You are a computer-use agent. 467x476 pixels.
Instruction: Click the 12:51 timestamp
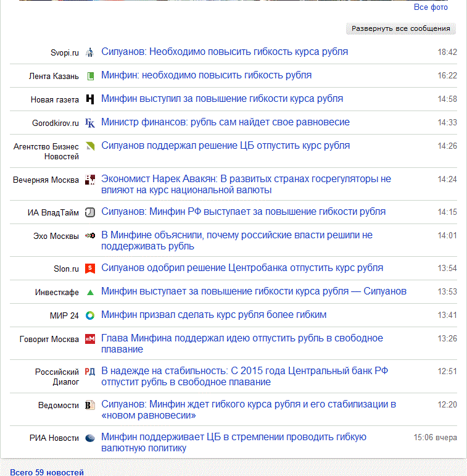click(x=447, y=371)
